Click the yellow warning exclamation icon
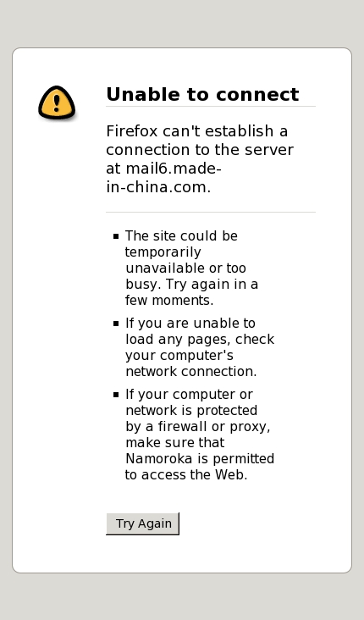Image resolution: width=364 pixels, height=620 pixels. [57, 102]
